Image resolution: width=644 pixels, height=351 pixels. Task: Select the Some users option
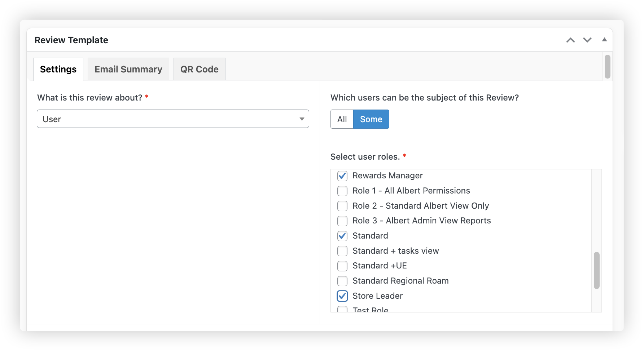coord(371,119)
